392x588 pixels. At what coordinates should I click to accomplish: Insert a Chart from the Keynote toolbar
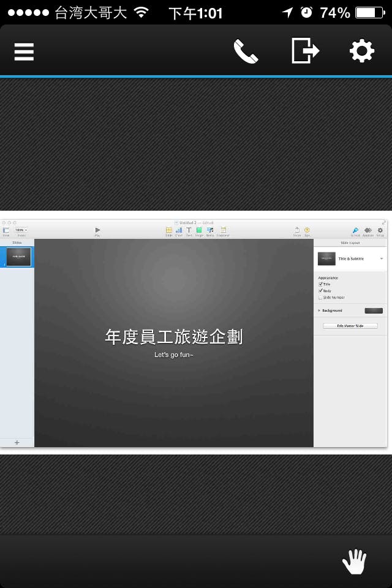click(x=179, y=231)
